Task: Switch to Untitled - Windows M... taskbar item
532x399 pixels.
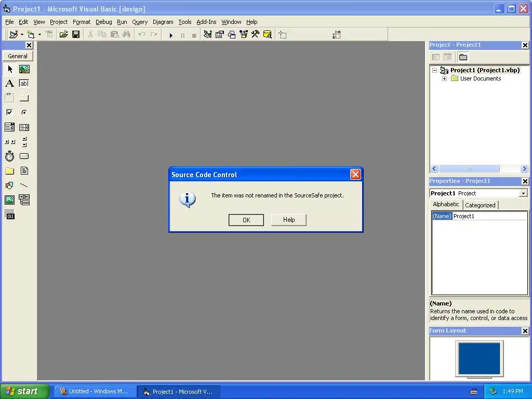Action: tap(95, 391)
